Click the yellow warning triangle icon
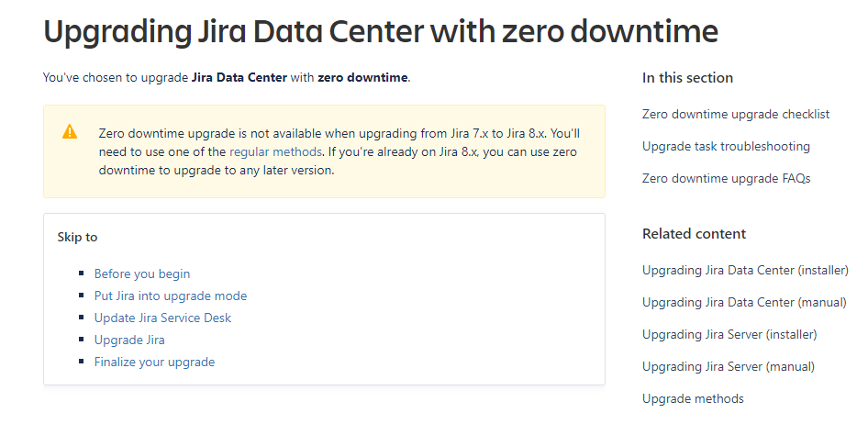The height and width of the screenshot is (424, 868). point(70,132)
